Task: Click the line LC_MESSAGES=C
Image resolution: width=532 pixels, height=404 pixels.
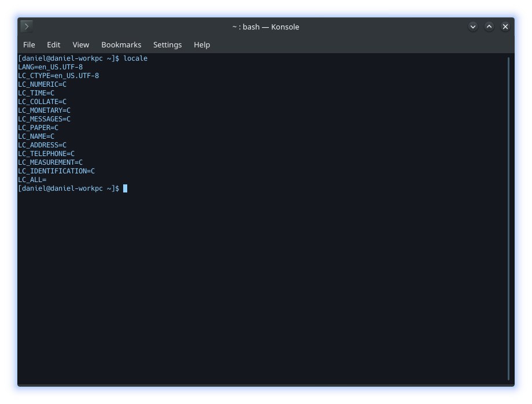Action: point(44,119)
